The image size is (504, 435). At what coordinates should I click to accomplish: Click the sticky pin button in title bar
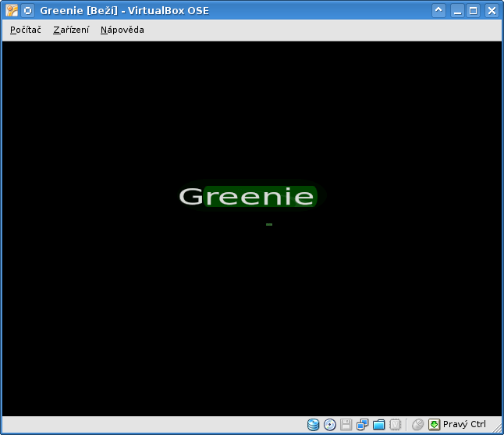pos(28,11)
